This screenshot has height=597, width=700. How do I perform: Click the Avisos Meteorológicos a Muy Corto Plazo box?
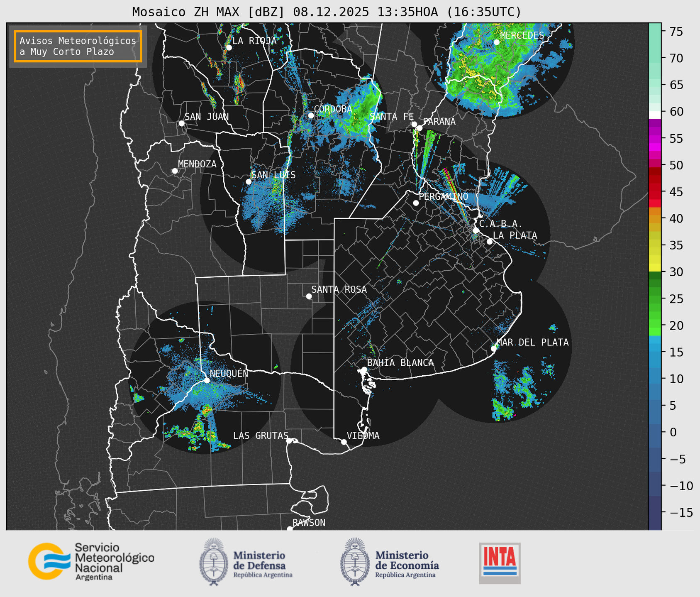coord(78,46)
